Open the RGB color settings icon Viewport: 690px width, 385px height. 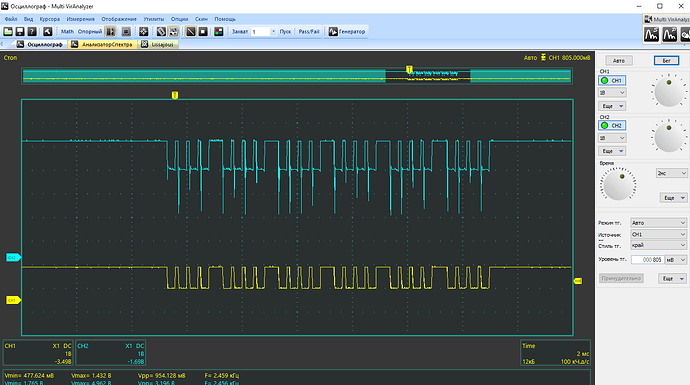pyautogui.click(x=219, y=32)
